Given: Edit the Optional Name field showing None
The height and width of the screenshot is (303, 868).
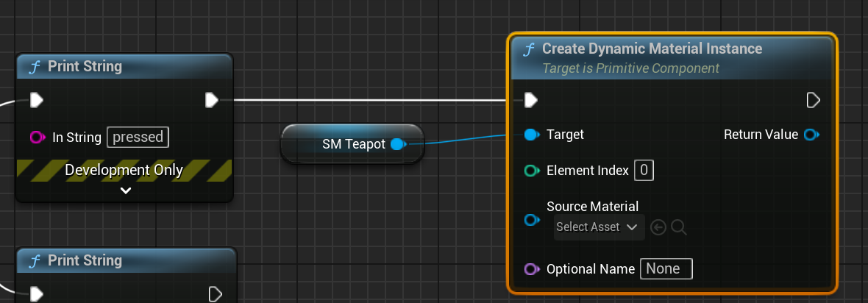Looking at the screenshot, I should (666, 269).
